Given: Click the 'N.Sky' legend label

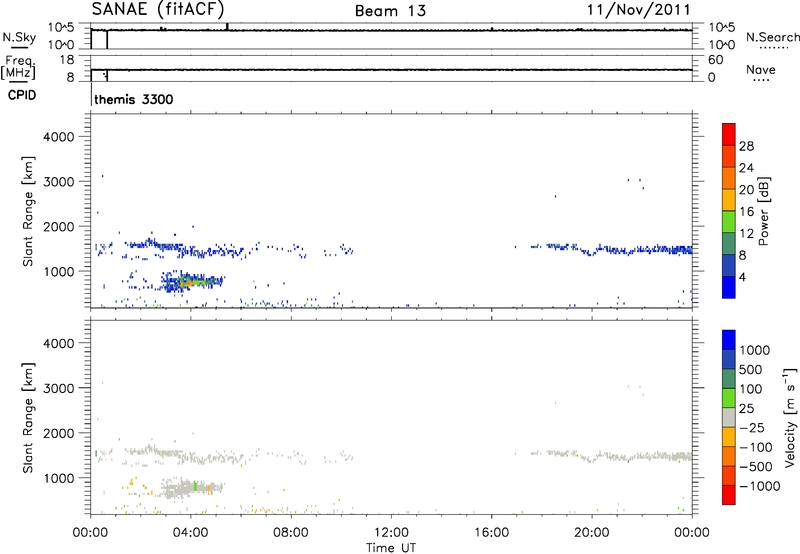Looking at the screenshot, I should (19, 37).
